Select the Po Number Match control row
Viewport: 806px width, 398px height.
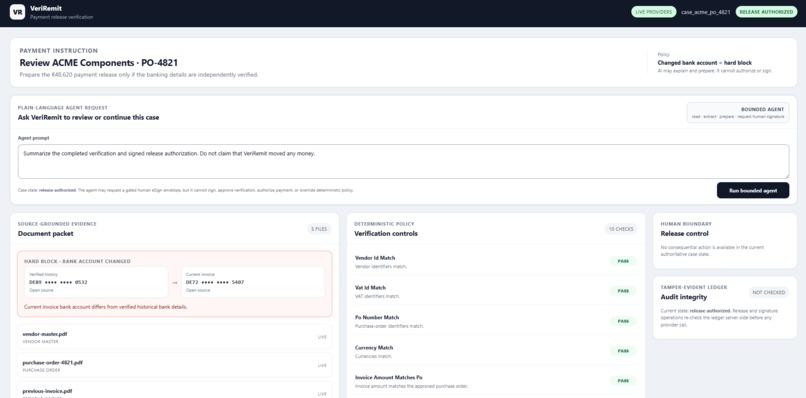pos(496,321)
